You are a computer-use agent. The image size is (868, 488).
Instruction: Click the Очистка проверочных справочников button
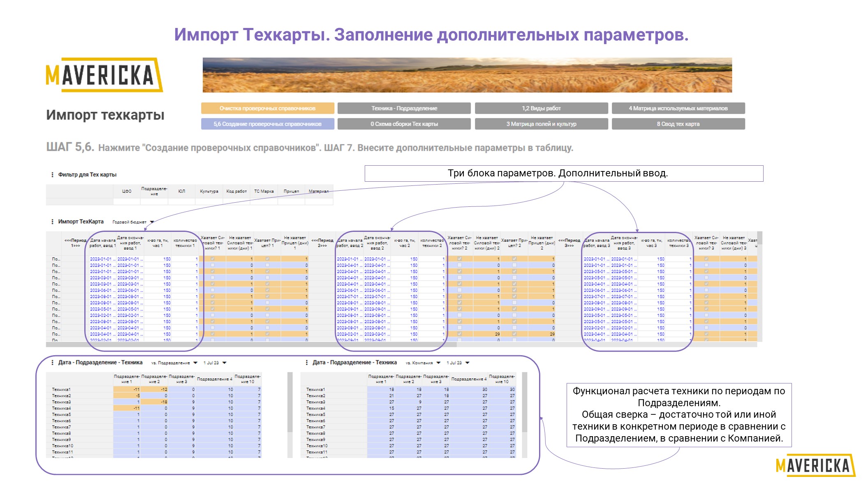(268, 108)
